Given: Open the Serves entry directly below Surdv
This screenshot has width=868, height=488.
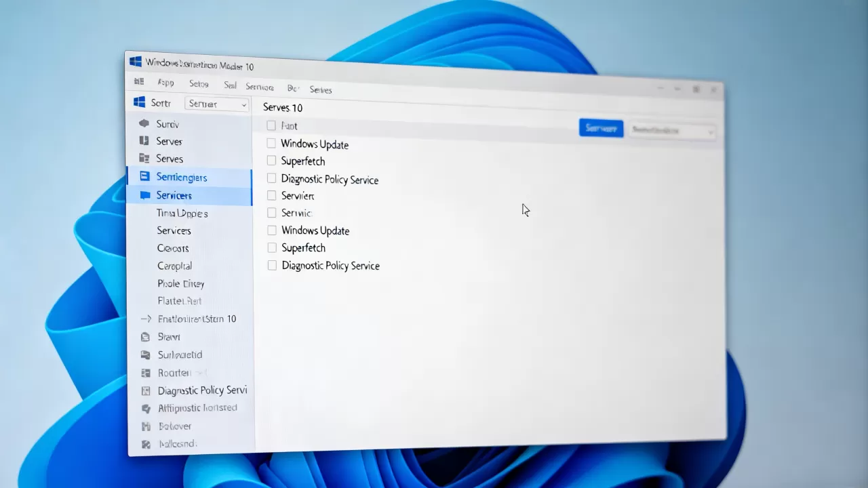Looking at the screenshot, I should 169,141.
